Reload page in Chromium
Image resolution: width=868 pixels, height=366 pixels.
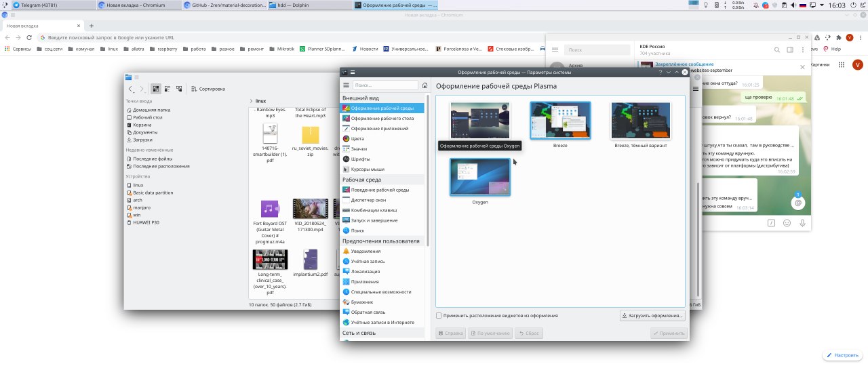[29, 38]
